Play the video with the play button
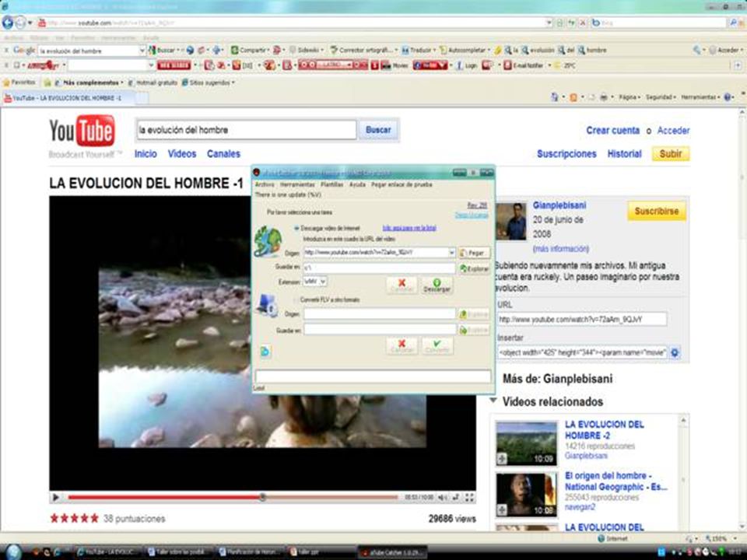The height and width of the screenshot is (560, 747). [55, 498]
